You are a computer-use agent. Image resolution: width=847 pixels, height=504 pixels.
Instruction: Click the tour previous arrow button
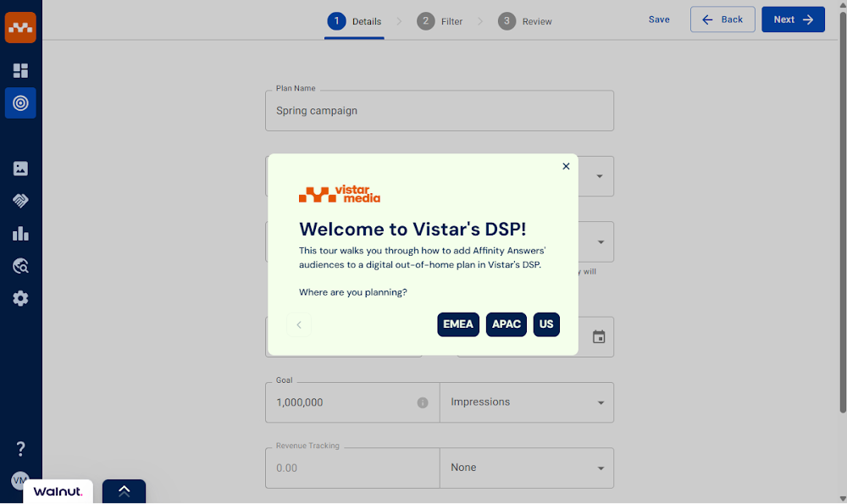pos(299,324)
